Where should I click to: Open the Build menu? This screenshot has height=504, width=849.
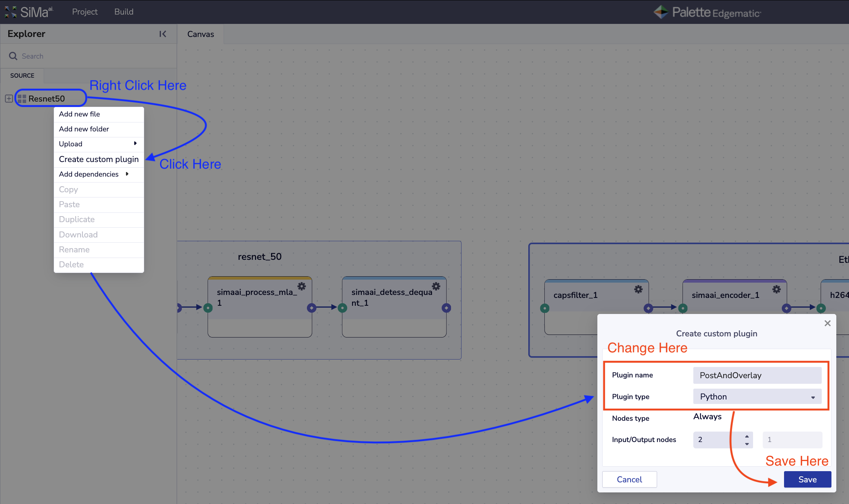[124, 12]
